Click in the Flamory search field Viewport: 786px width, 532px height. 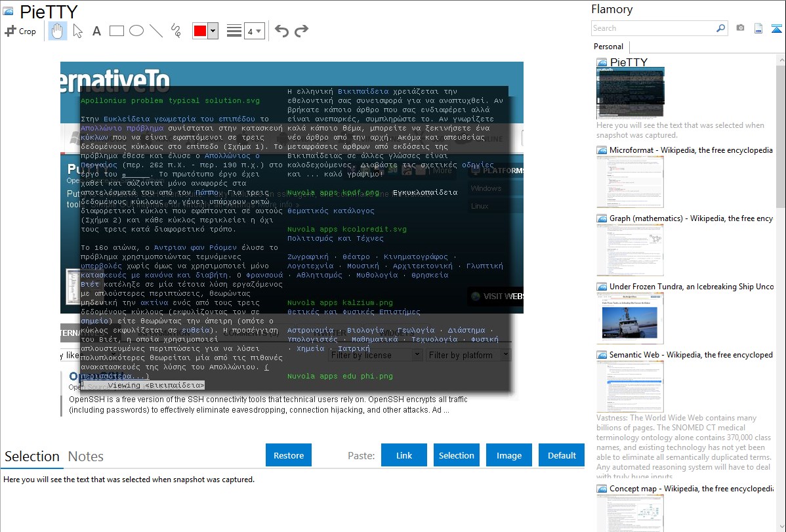653,28
